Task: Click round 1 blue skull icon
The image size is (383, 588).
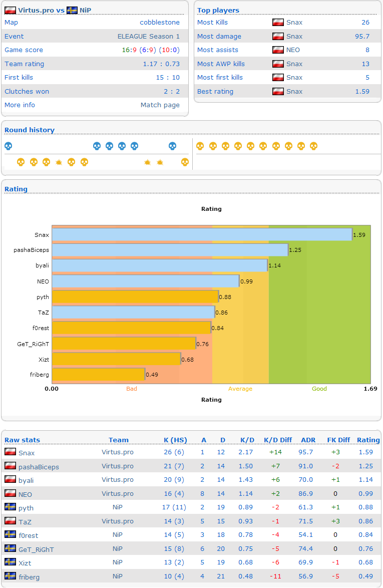Action: 8,146
